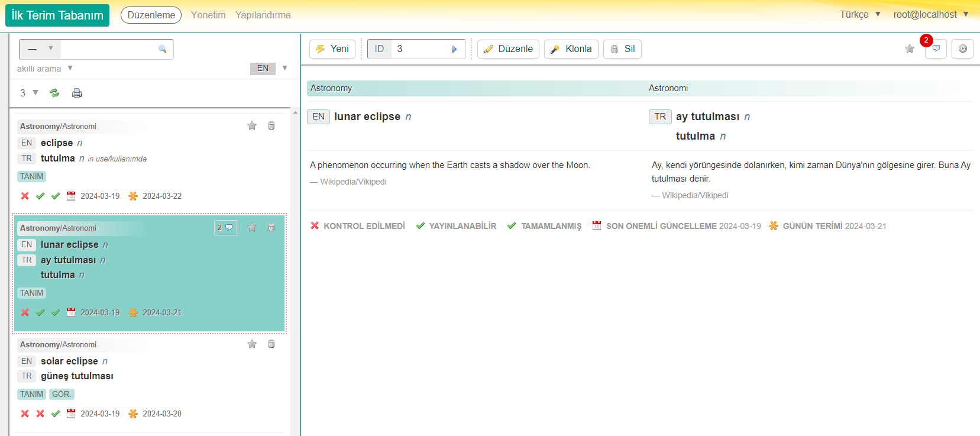Toggle favorite star on solar eclipse entry
Image resolution: width=980 pixels, height=436 pixels.
252,344
